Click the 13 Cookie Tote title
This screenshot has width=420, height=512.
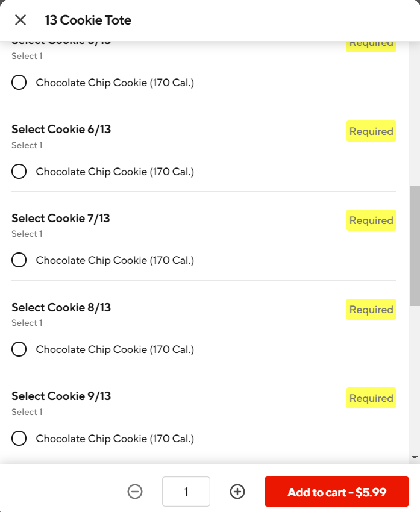coord(88,20)
